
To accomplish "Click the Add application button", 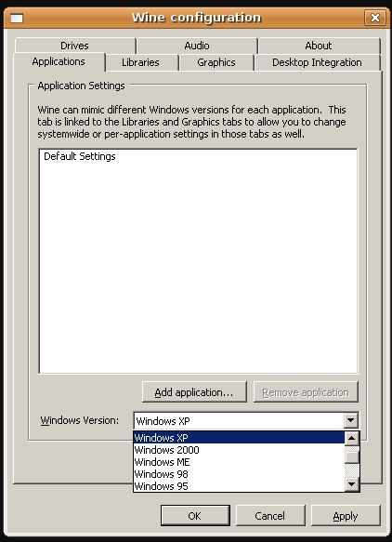I will tap(194, 392).
